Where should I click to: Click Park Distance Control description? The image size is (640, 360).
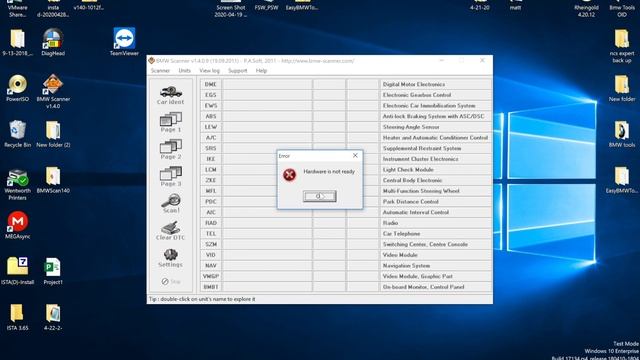[x=411, y=202]
